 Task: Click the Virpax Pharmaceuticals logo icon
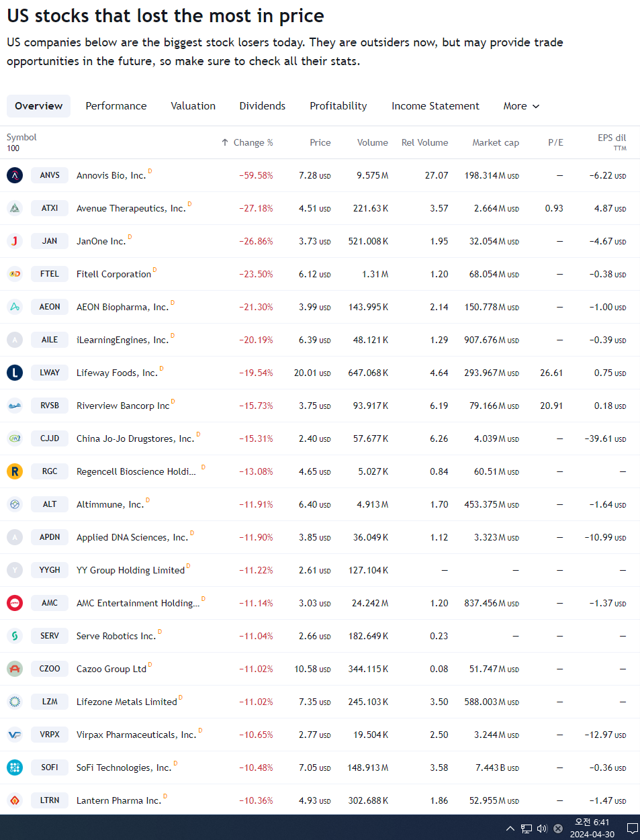[x=15, y=735]
